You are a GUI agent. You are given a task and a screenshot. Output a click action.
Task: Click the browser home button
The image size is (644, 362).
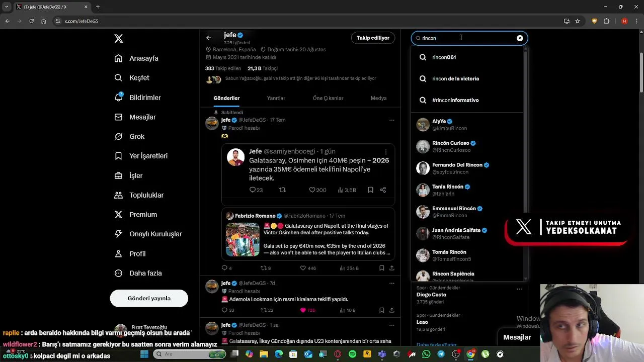(44, 21)
